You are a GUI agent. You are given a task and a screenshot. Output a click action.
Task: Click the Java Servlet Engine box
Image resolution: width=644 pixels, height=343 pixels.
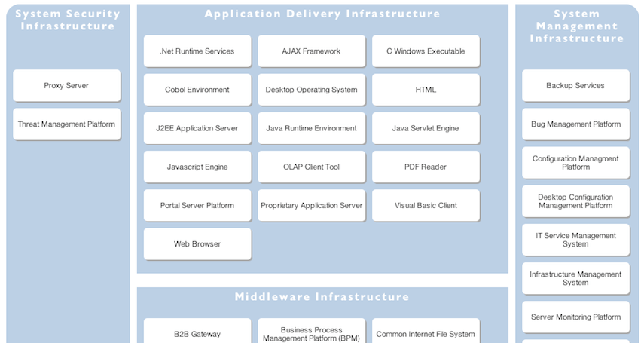tap(426, 128)
